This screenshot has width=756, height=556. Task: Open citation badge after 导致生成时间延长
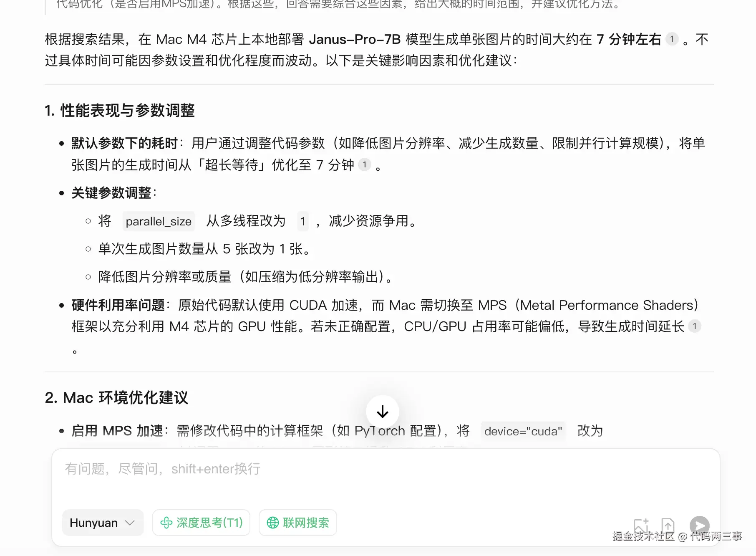point(695,326)
